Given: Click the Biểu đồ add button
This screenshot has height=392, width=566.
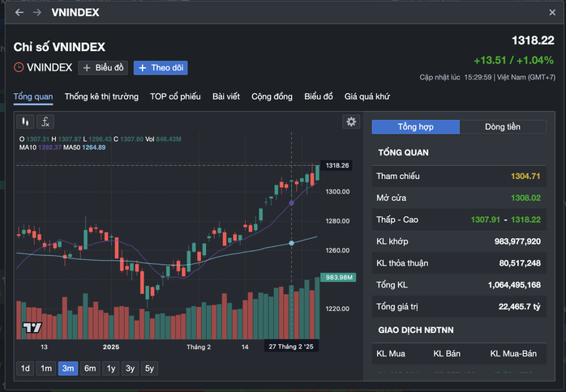Looking at the screenshot, I should (x=103, y=68).
